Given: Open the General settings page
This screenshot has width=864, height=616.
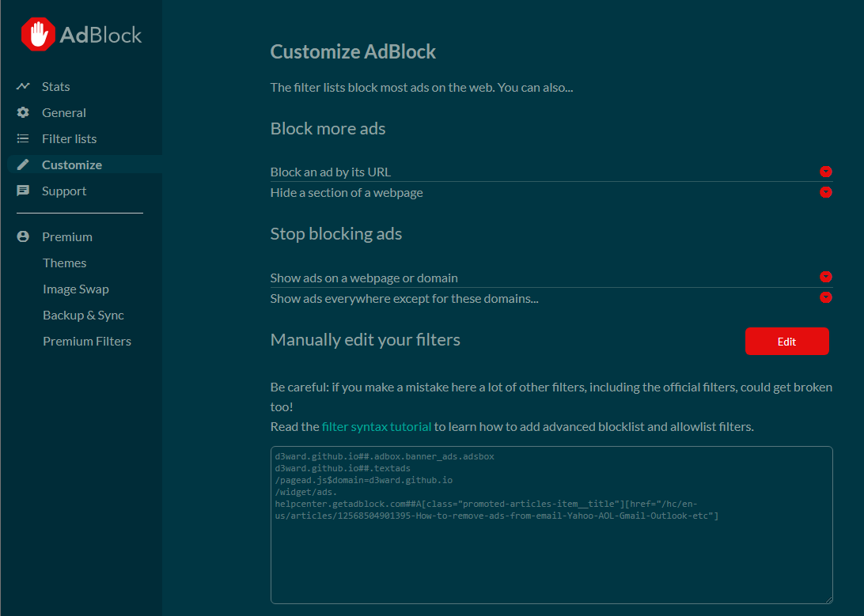Looking at the screenshot, I should click(64, 112).
